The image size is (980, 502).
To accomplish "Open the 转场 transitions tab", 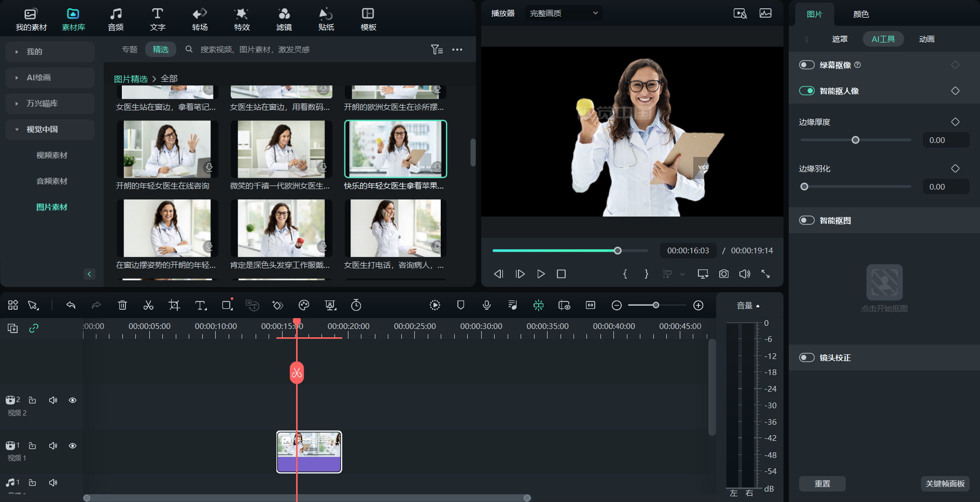I will point(200,19).
